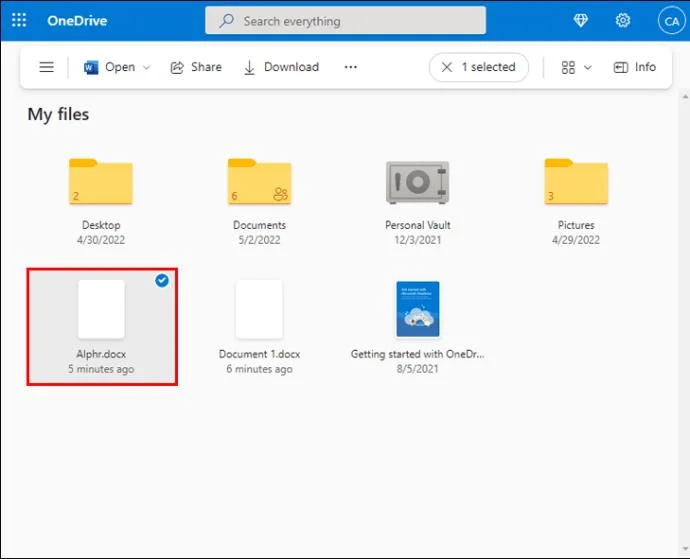
Task: Open the Personal Vault safe
Action: coord(418,182)
